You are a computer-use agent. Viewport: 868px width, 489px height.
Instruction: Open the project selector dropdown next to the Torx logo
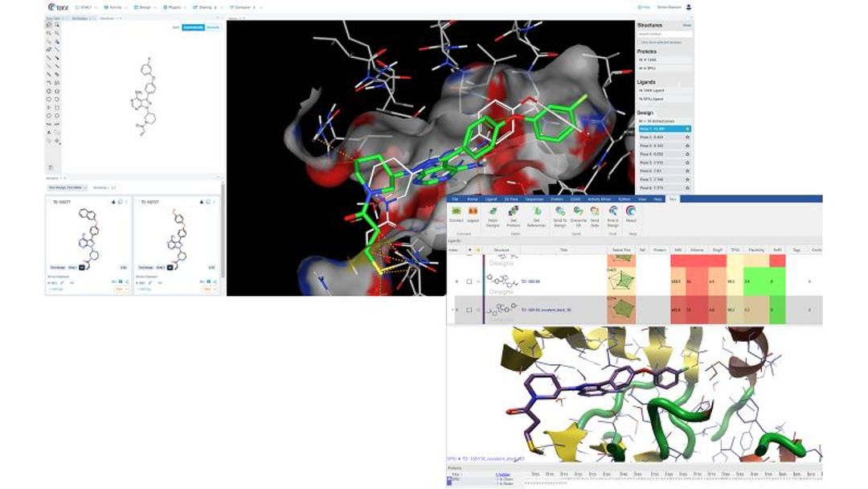(86, 8)
